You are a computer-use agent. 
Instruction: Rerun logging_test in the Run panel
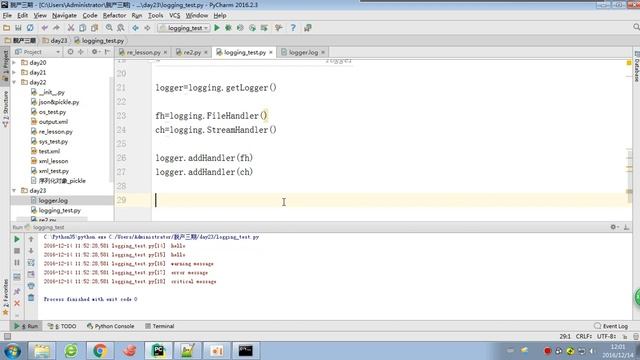[17, 239]
